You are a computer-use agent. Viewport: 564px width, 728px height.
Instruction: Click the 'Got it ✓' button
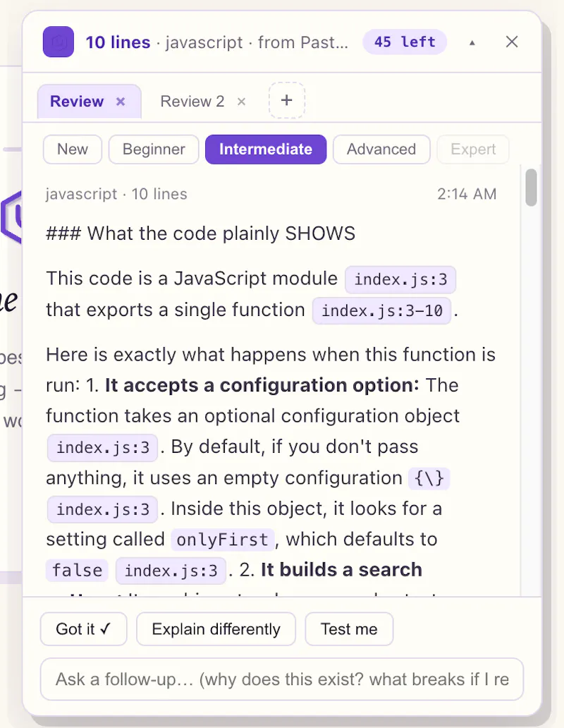(x=83, y=629)
